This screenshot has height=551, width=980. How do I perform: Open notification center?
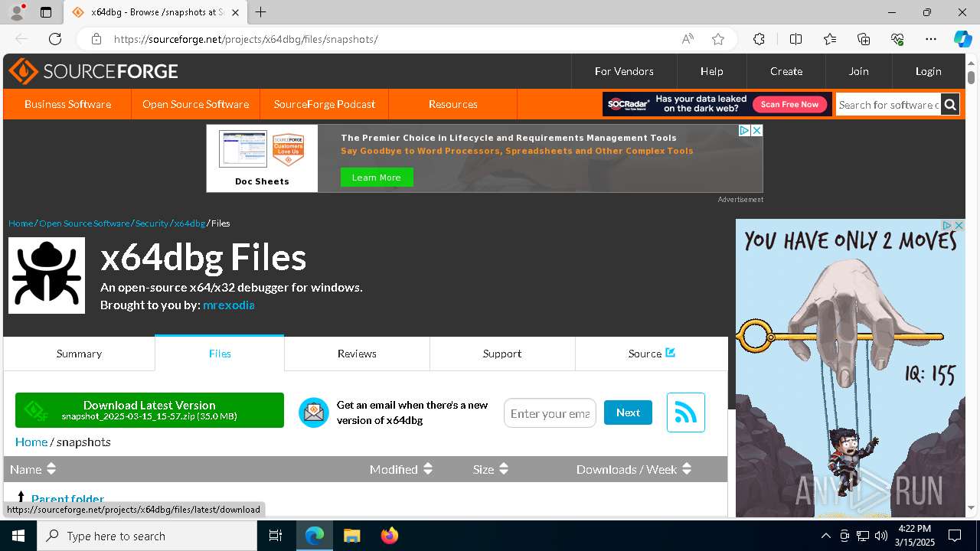955,536
